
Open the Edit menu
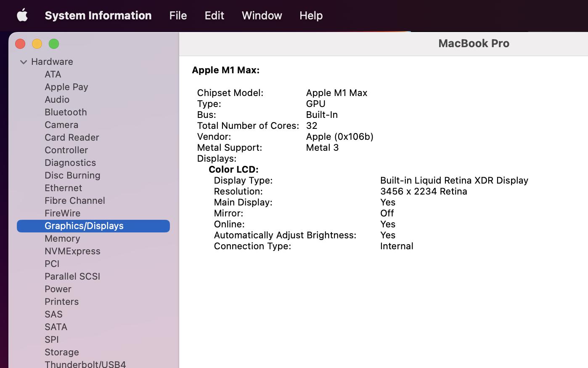coord(214,16)
